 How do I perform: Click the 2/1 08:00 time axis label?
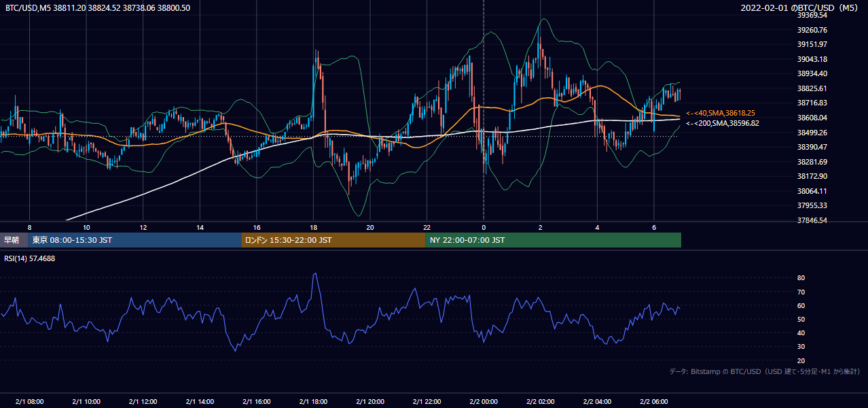click(29, 401)
